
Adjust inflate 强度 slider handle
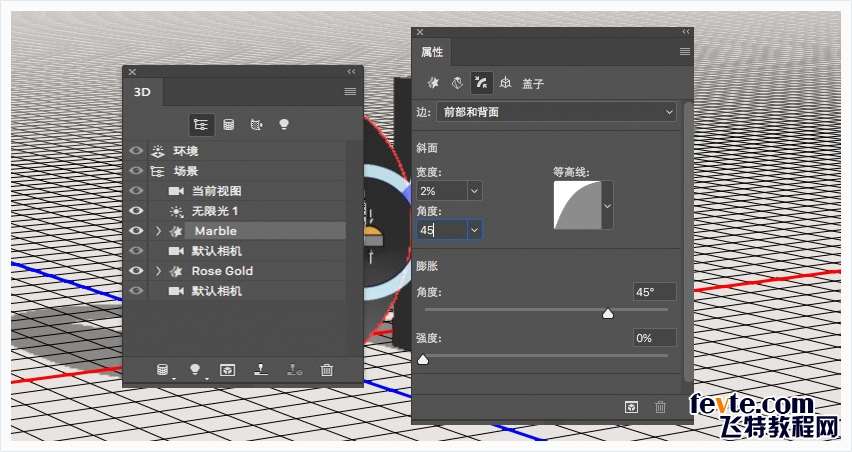423,359
